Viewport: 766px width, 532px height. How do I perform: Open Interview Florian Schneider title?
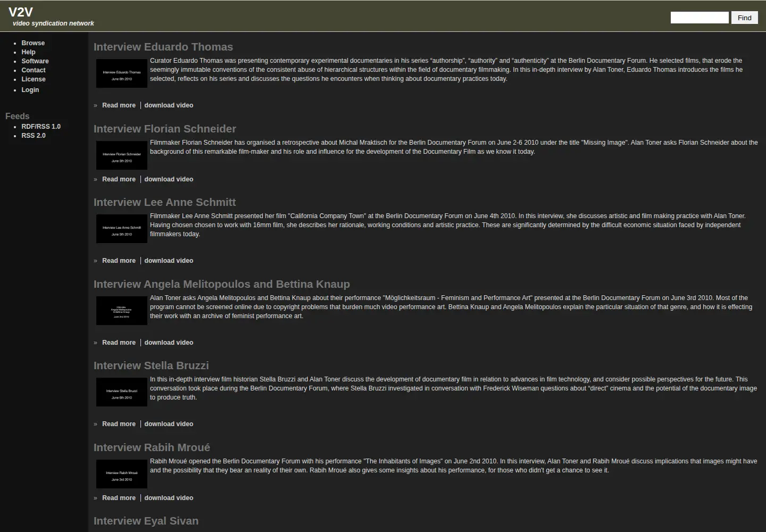point(165,129)
